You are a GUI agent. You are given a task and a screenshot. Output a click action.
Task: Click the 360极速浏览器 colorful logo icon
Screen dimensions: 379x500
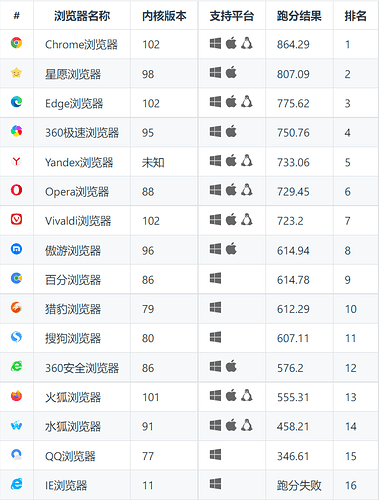[16, 131]
